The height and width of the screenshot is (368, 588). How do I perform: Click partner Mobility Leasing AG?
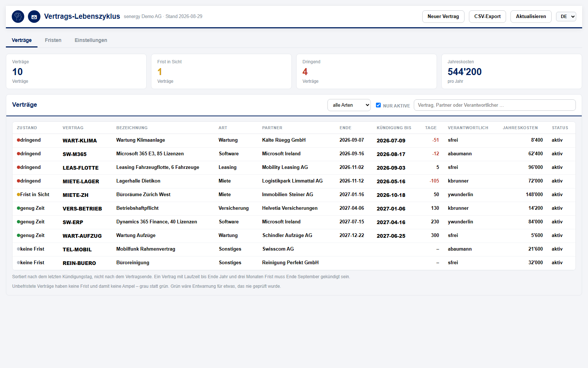click(285, 167)
